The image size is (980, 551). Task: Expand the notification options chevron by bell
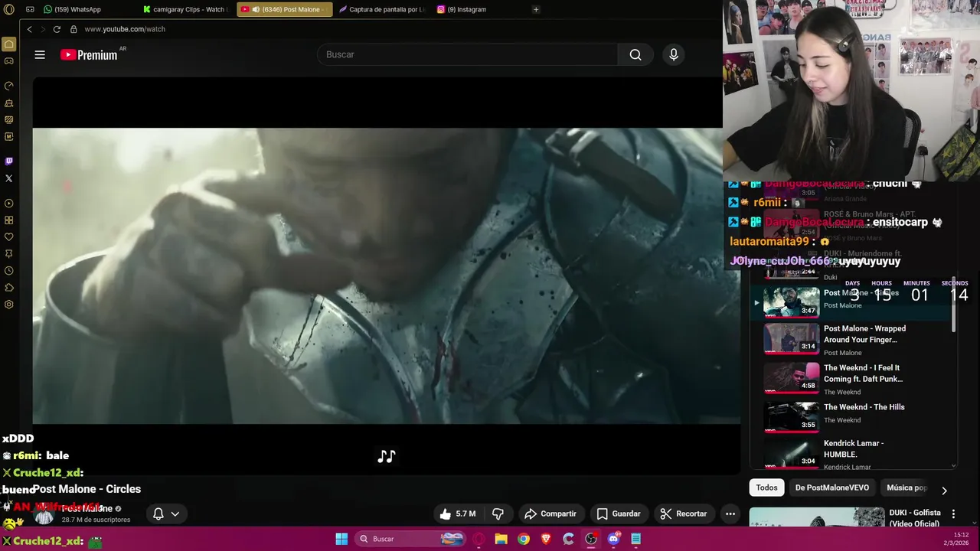175,514
